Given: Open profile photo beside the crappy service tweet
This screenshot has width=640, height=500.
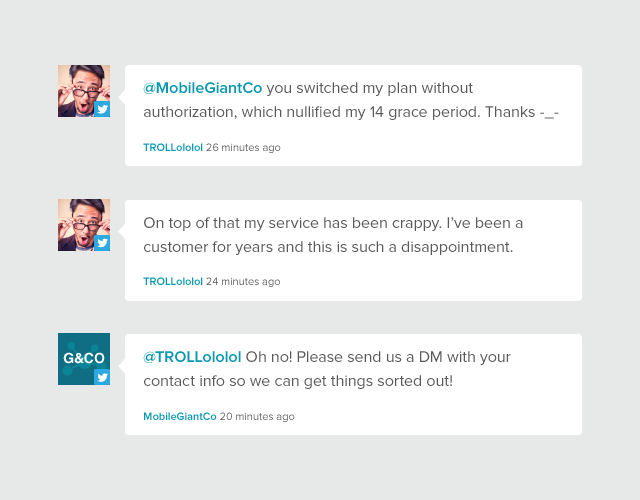Looking at the screenshot, I should pos(84,225).
